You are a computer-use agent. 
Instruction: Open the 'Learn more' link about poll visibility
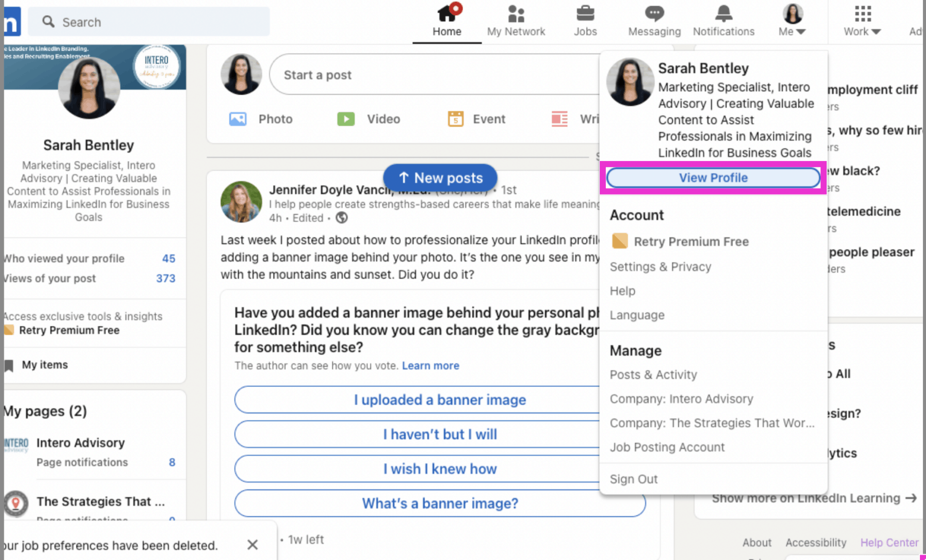click(430, 365)
